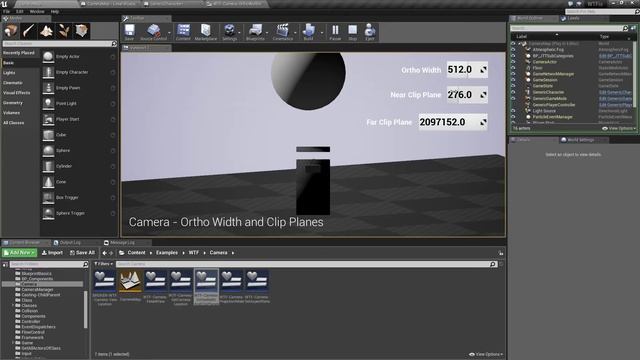Open Cinematics dropdown arrow
This screenshot has width=640, height=360.
pos(296,33)
